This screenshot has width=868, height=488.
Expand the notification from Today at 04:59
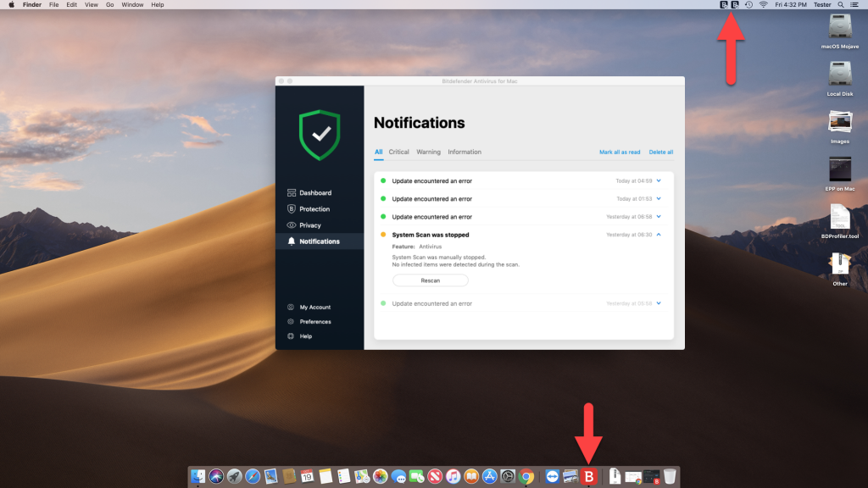click(659, 181)
